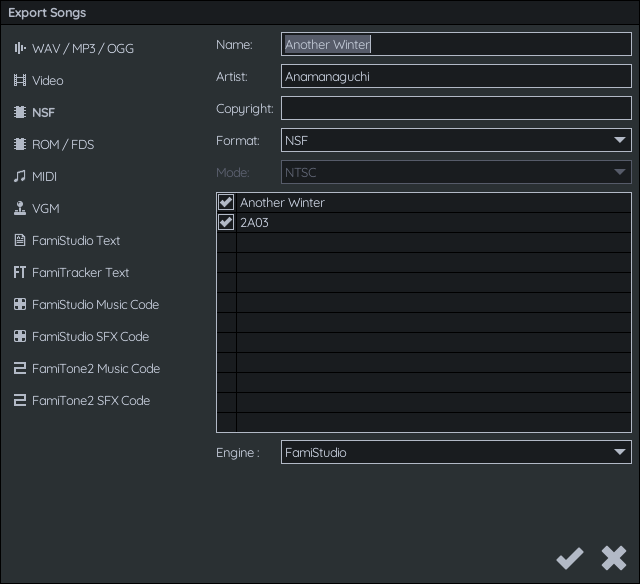The image size is (640, 584).
Task: Click the NSF chip icon
Action: click(20, 112)
